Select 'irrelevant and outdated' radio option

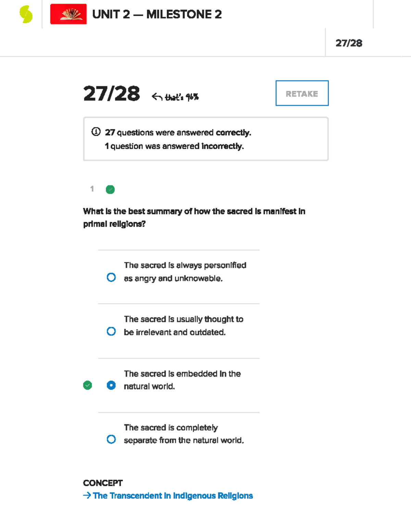coord(111,331)
